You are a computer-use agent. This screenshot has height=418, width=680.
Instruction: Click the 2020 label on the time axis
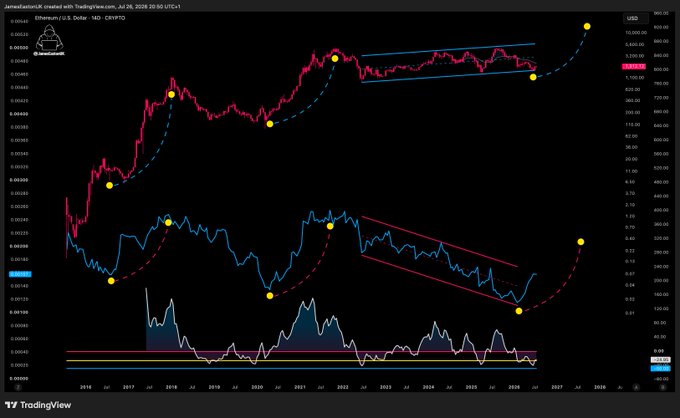click(257, 387)
